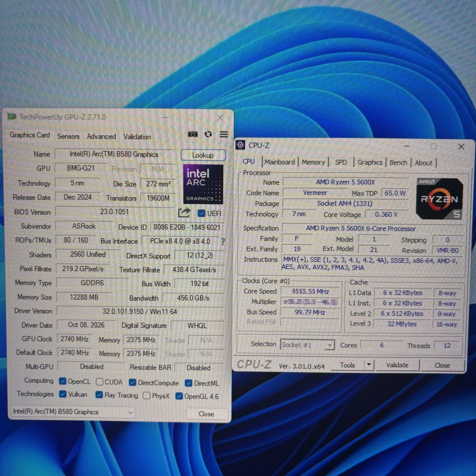Click the Bus Interface field PCIe x8 4.0
The width and height of the screenshot is (476, 476).
point(180,241)
